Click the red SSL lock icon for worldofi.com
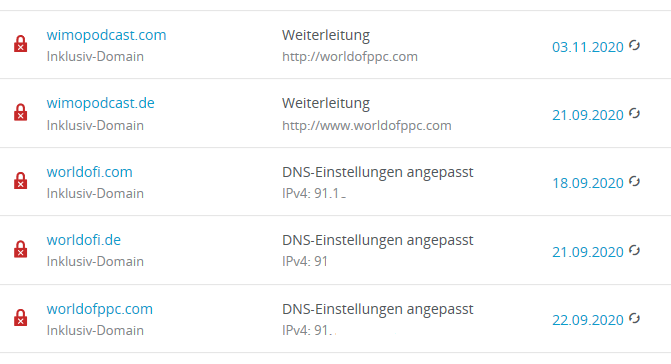This screenshot has height=364, width=671. pyautogui.click(x=21, y=181)
